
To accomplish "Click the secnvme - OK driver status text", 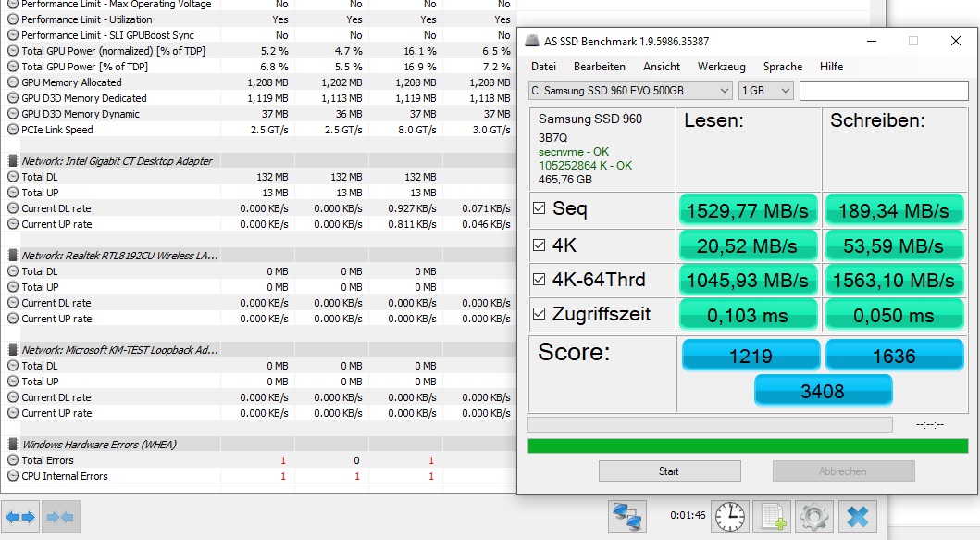I will tap(573, 151).
